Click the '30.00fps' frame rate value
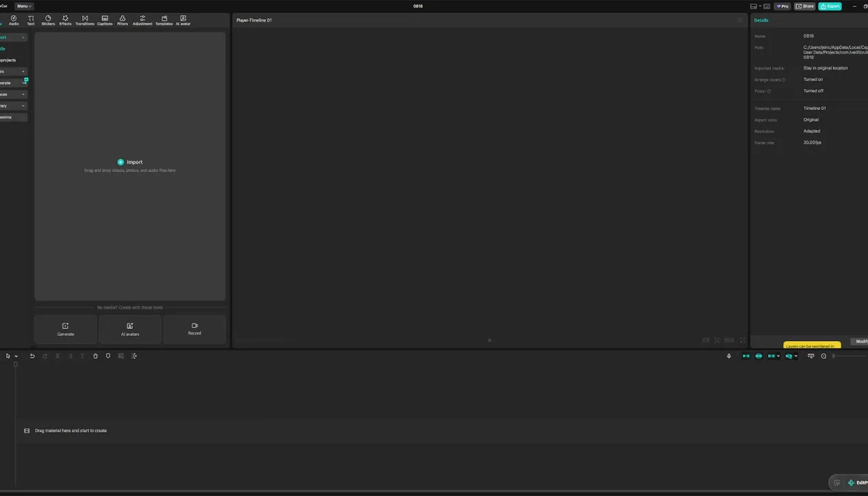The height and width of the screenshot is (496, 868). click(x=812, y=143)
